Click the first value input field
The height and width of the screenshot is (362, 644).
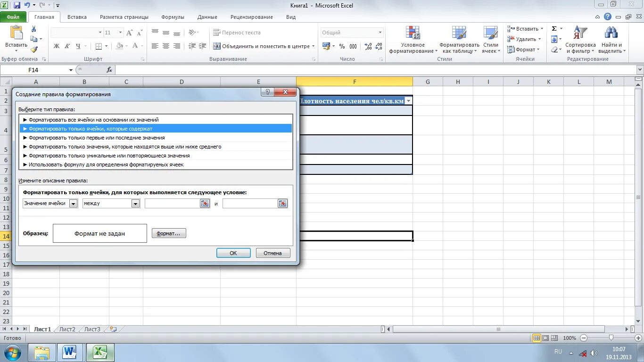(173, 203)
